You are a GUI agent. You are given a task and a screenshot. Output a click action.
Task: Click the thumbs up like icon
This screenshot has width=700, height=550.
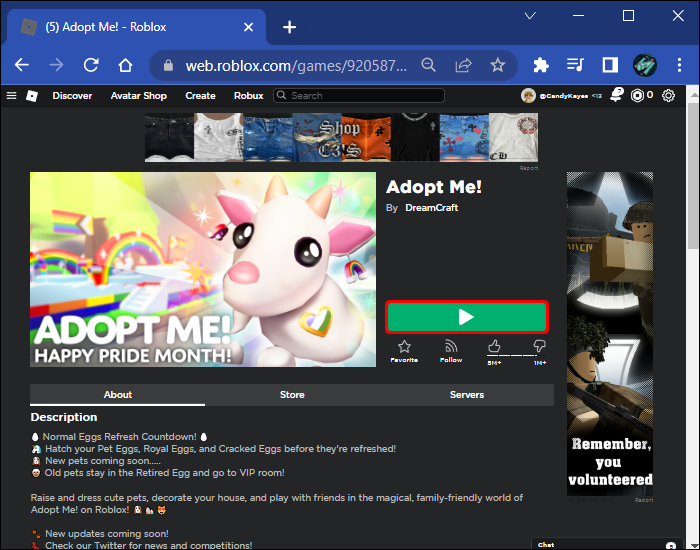click(x=494, y=346)
